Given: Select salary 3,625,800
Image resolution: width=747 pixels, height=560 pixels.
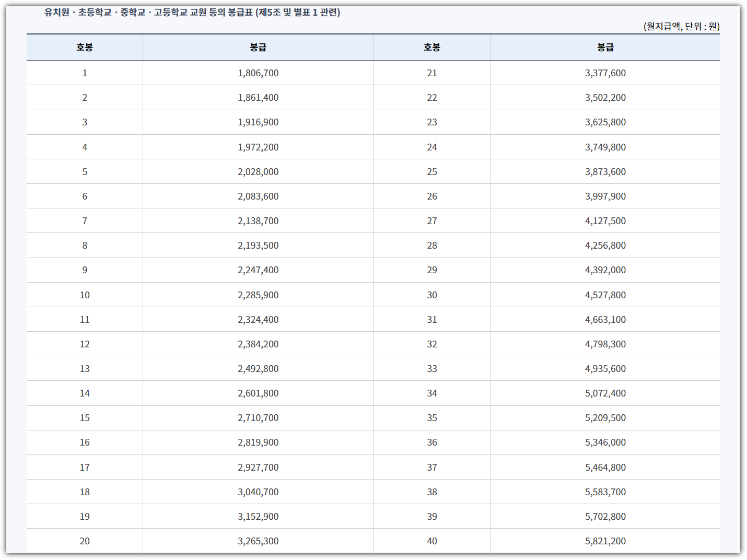Looking at the screenshot, I should [605, 122].
